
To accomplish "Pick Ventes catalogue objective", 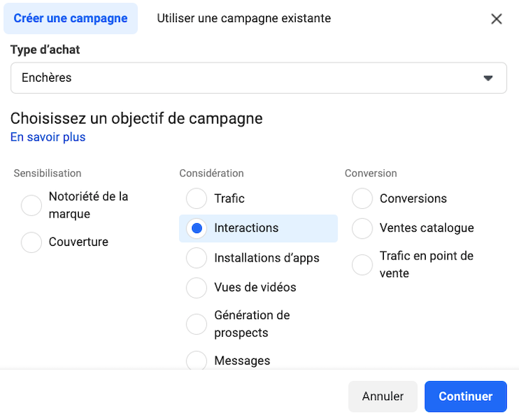I will coord(363,228).
